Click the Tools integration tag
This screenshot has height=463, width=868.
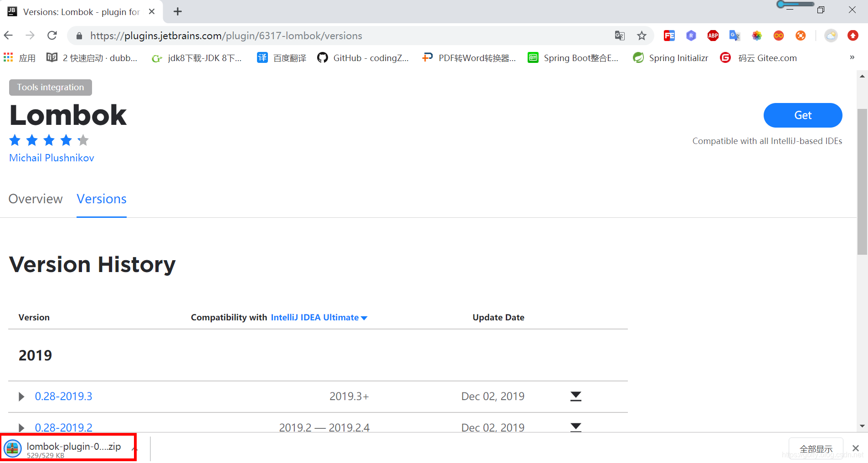pyautogui.click(x=51, y=87)
